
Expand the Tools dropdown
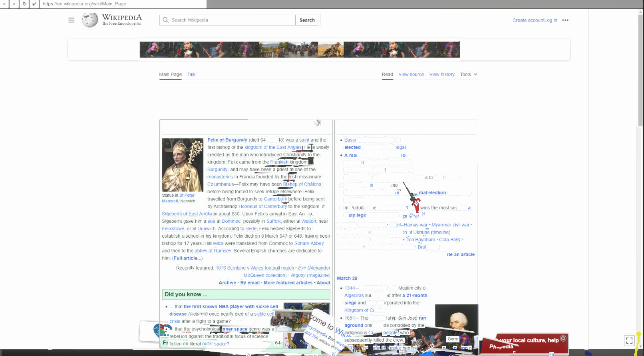[468, 74]
